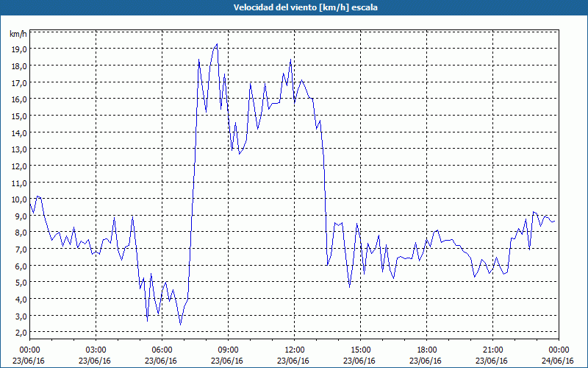Click the title 'Velocidad del viento [km/h] escala'

[x=305, y=7]
